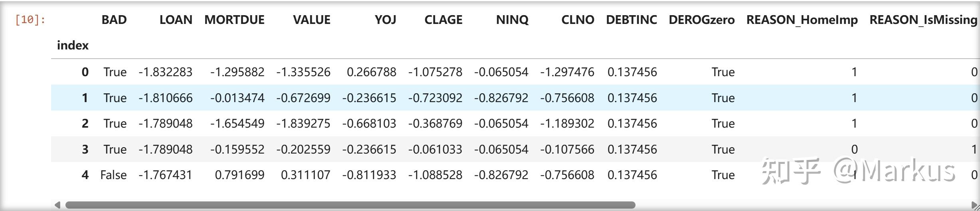Select the NINQ column header
This screenshot has height=211, width=980.
[512, 20]
